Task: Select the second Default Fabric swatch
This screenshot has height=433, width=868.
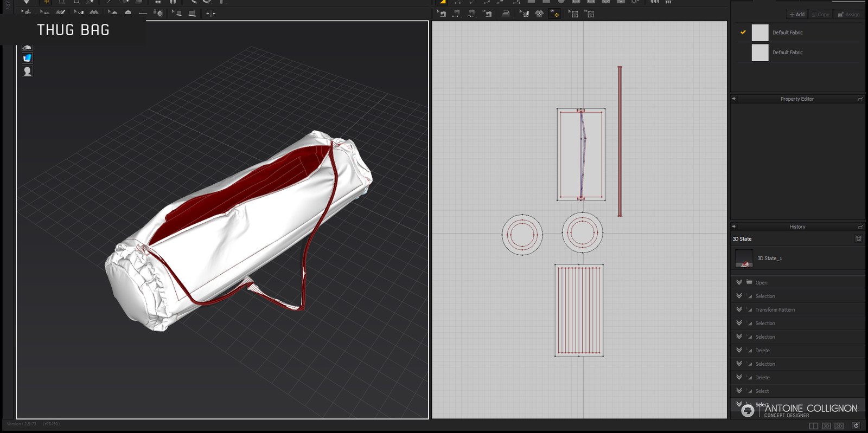Action: pyautogui.click(x=760, y=53)
